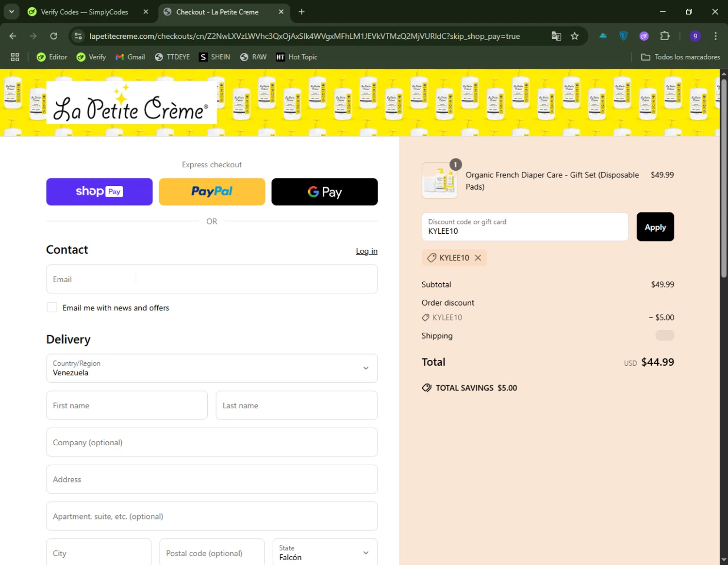Focus the Postal code (optional) field
This screenshot has width=728, height=565.
pos(212,553)
